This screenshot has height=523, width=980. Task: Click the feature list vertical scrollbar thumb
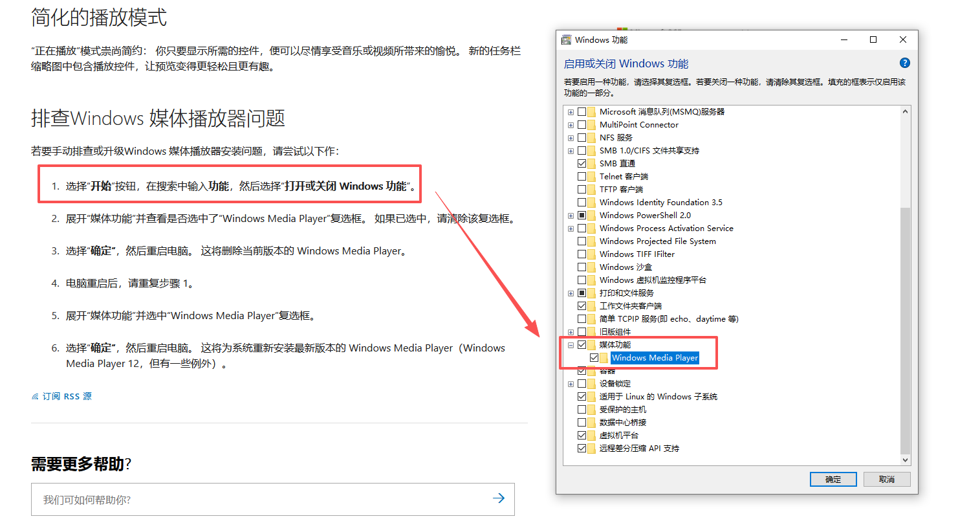[x=905, y=330]
